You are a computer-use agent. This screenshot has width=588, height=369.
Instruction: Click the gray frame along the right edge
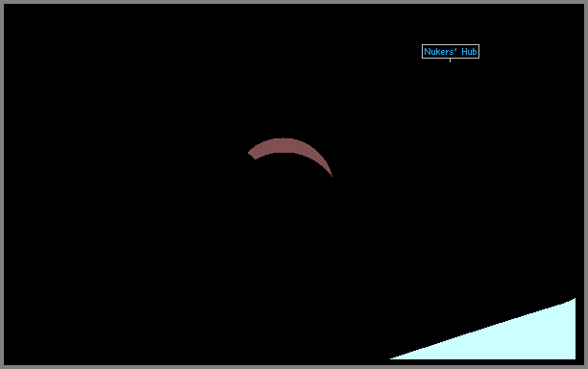point(586,184)
